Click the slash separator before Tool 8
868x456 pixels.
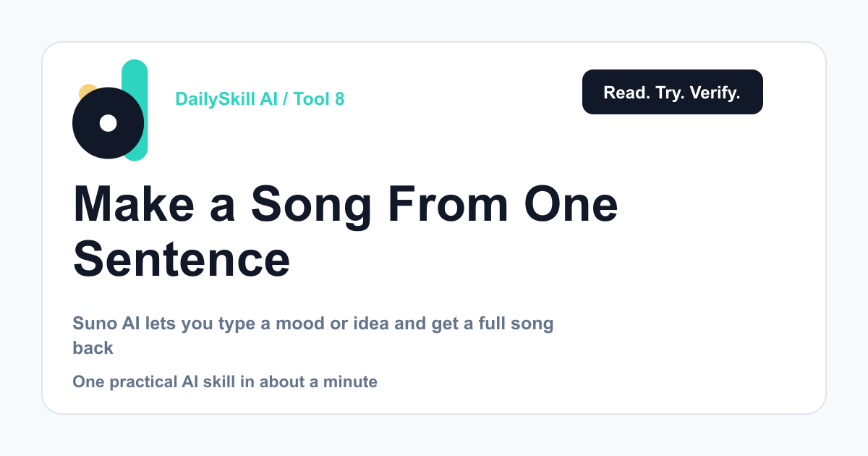pyautogui.click(x=286, y=99)
